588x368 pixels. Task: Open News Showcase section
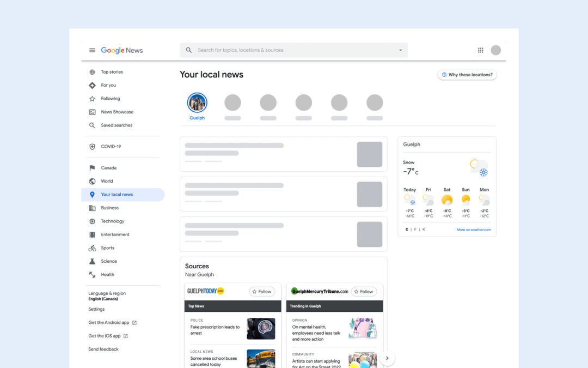(117, 112)
